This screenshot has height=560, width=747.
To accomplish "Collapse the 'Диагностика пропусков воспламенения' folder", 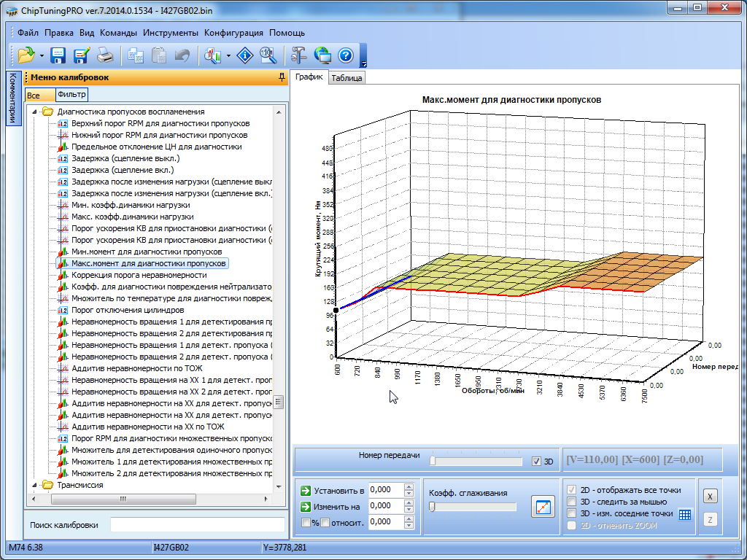I will coord(34,112).
